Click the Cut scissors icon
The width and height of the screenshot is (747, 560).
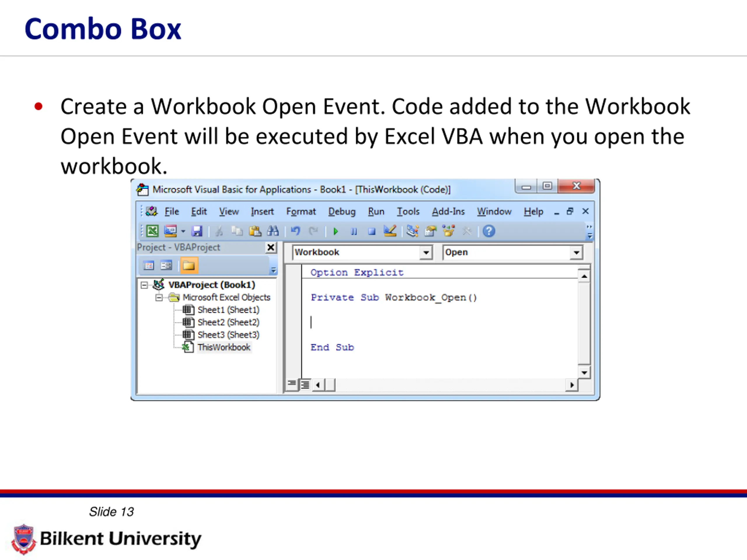pyautogui.click(x=219, y=231)
